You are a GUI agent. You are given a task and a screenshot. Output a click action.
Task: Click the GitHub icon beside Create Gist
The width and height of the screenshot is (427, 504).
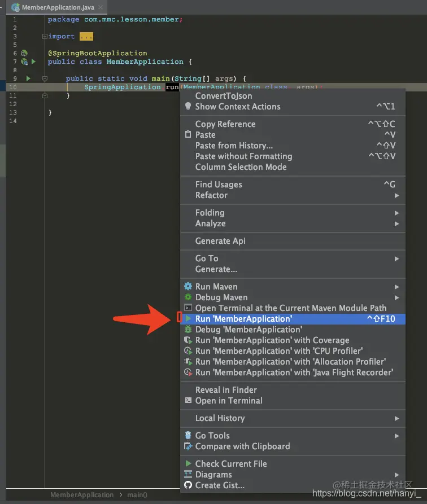tap(188, 485)
